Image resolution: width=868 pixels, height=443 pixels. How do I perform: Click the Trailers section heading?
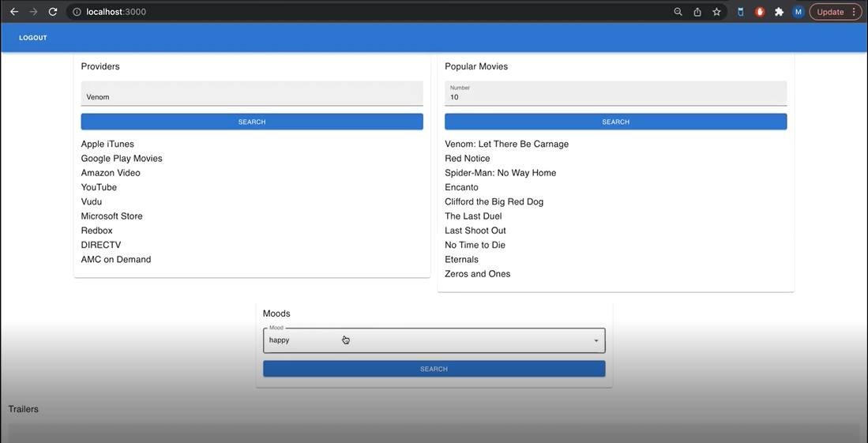coord(23,409)
